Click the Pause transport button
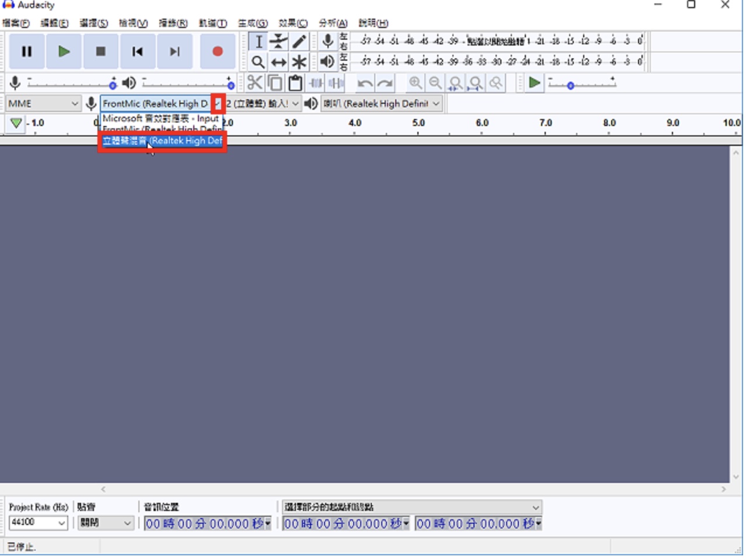 pyautogui.click(x=27, y=51)
